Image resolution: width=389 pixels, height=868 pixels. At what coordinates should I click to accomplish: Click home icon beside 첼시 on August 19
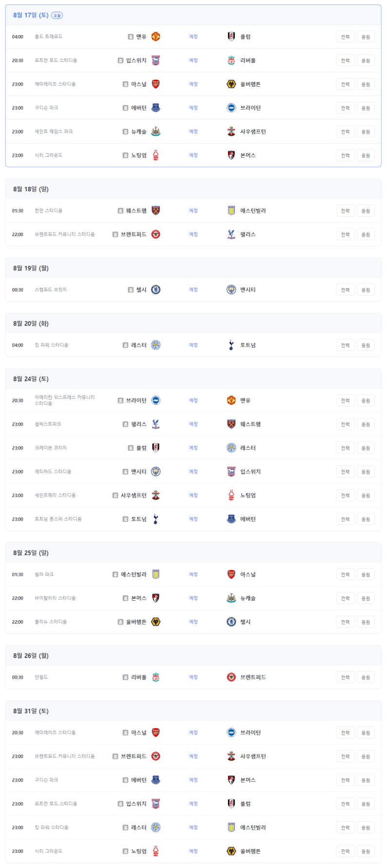(131, 290)
